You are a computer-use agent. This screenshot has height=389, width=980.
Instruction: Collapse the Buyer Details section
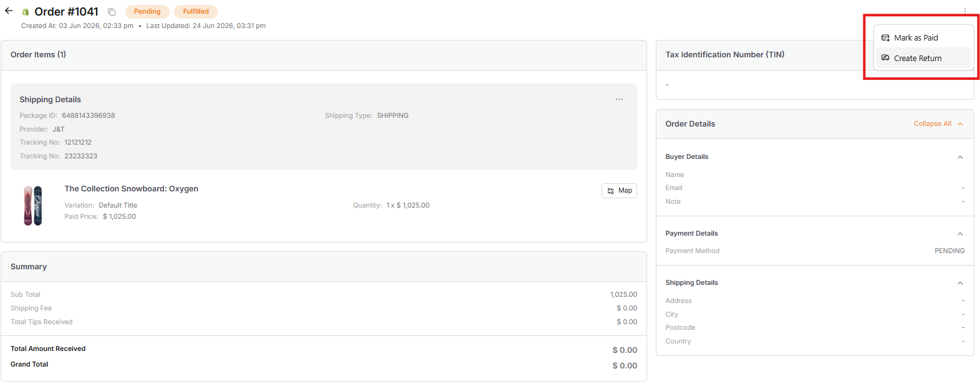click(x=960, y=157)
